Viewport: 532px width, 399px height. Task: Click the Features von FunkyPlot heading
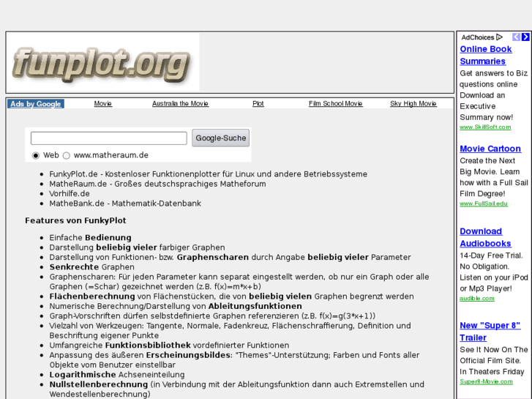(x=75, y=220)
